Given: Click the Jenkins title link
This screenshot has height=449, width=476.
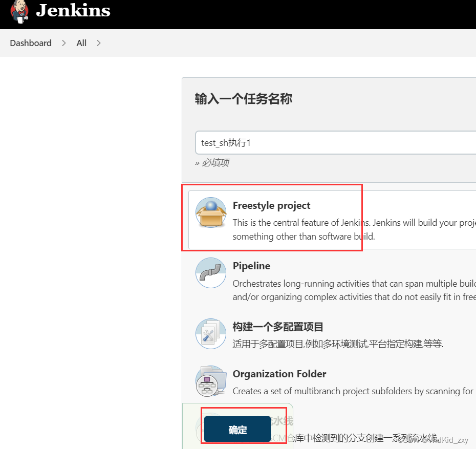Looking at the screenshot, I should (x=73, y=11).
